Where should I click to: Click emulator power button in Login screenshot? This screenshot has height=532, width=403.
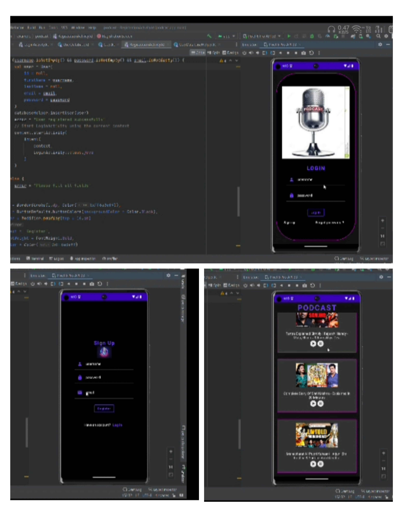point(244,53)
